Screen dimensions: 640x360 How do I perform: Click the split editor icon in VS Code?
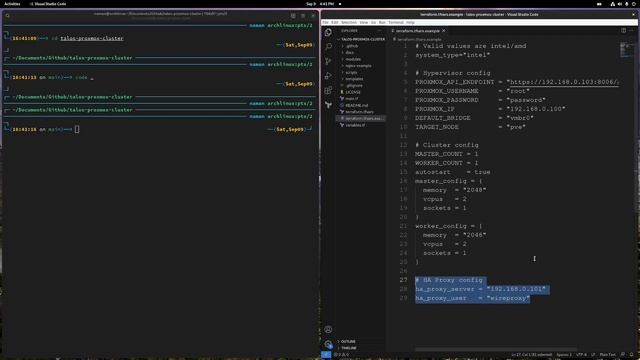tap(623, 31)
